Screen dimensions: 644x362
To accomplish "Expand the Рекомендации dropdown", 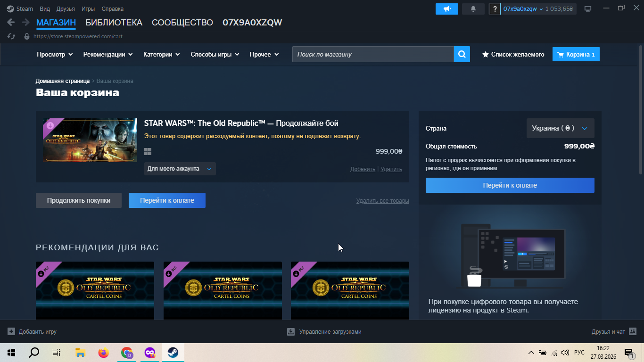I will [108, 54].
